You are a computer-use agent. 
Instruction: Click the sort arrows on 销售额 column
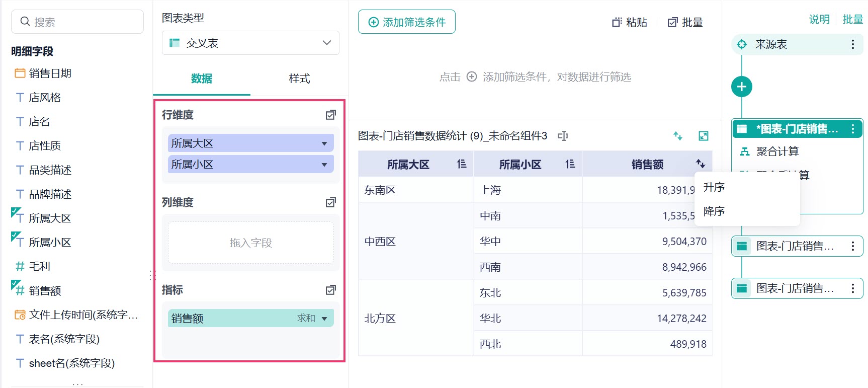tap(701, 164)
